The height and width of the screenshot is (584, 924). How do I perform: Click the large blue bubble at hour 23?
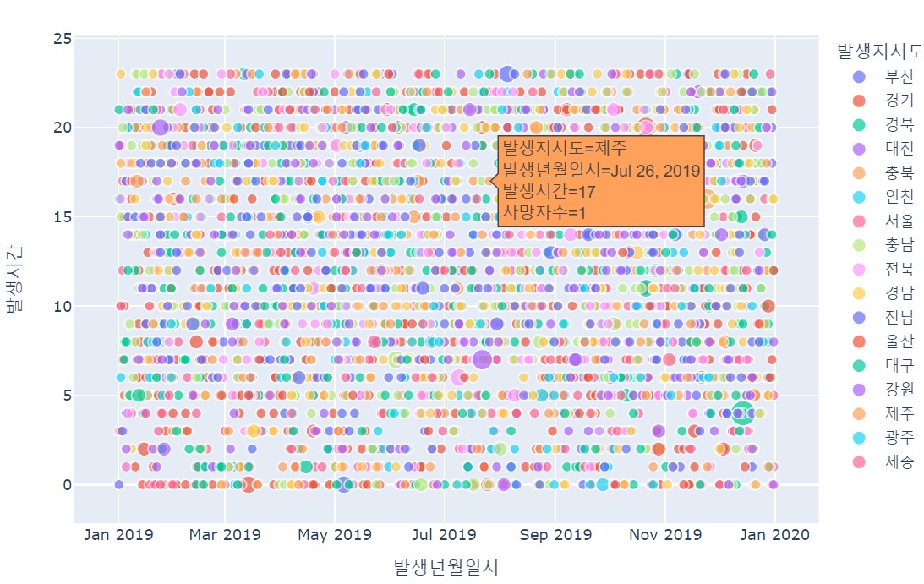coord(507,74)
